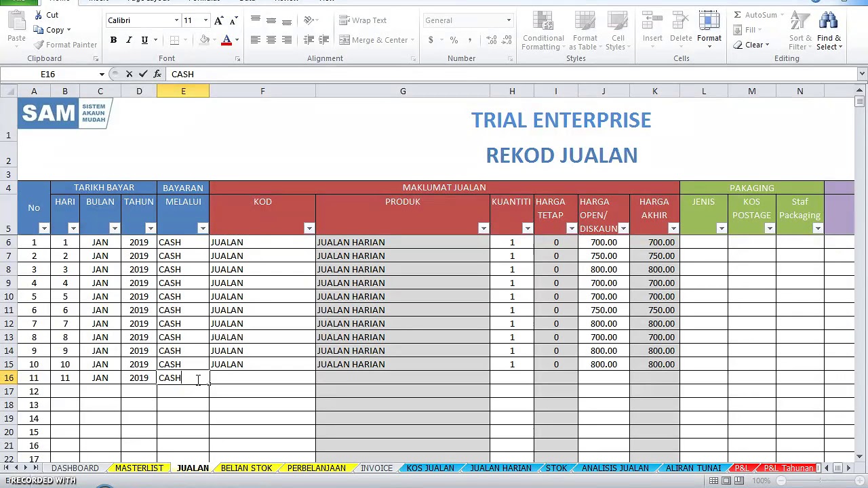Align text left
The height and width of the screenshot is (488, 868).
(x=255, y=40)
